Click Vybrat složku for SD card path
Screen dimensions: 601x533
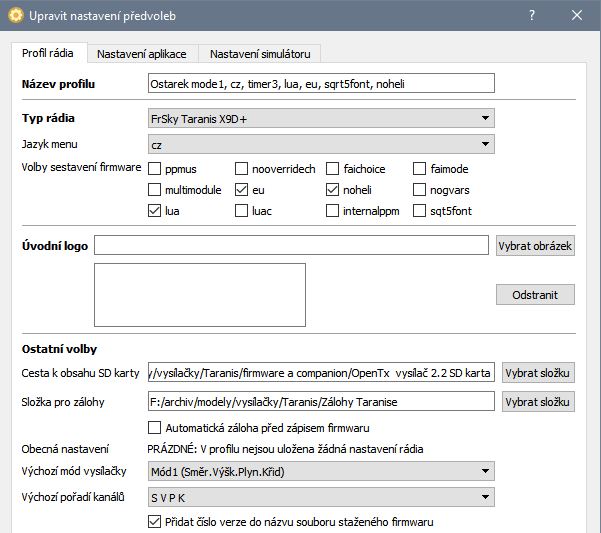pyautogui.click(x=538, y=373)
